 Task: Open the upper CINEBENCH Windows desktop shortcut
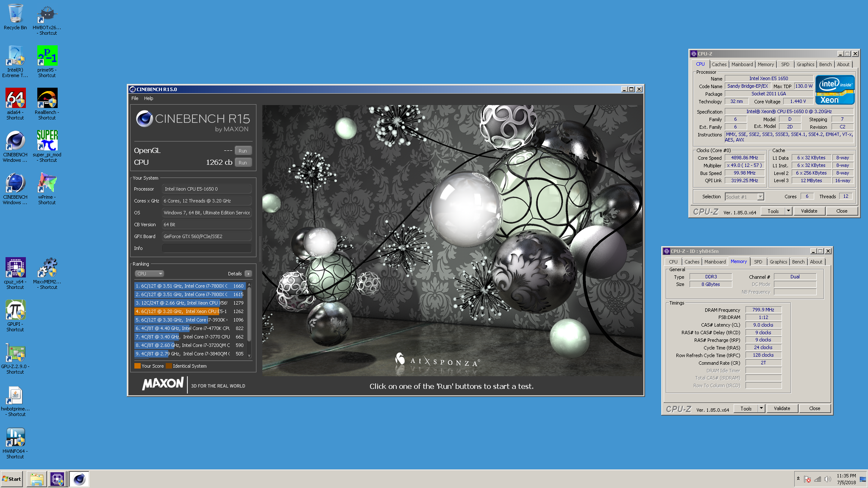[x=15, y=147]
